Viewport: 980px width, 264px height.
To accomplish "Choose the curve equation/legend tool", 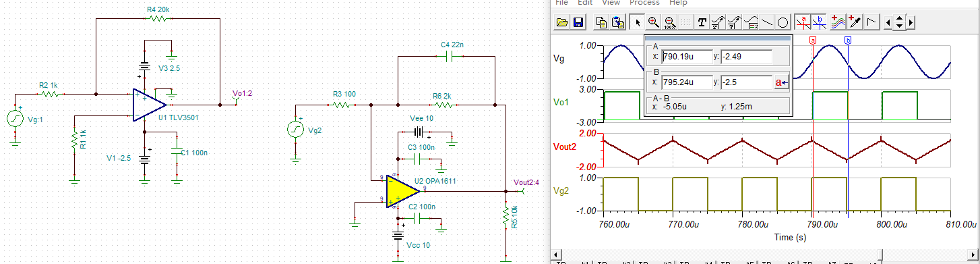I will click(x=751, y=22).
